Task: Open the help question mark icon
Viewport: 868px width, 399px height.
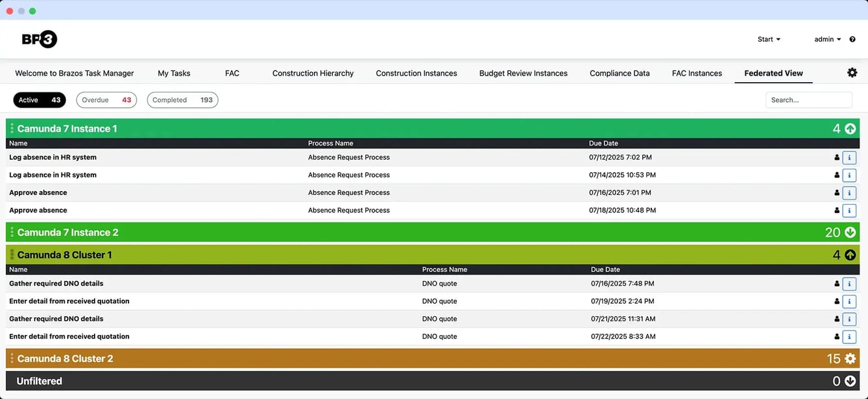Action: tap(852, 40)
